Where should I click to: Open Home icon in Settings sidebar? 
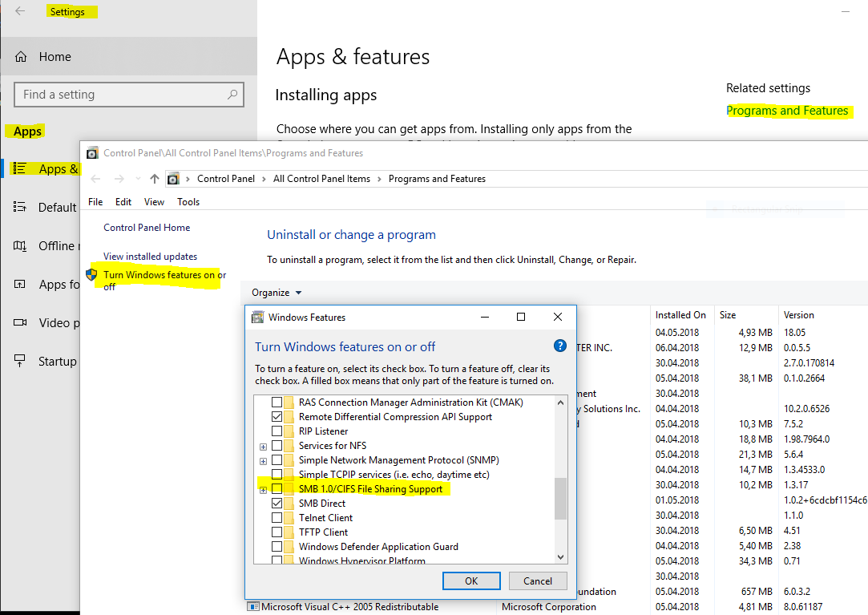pyautogui.click(x=21, y=56)
